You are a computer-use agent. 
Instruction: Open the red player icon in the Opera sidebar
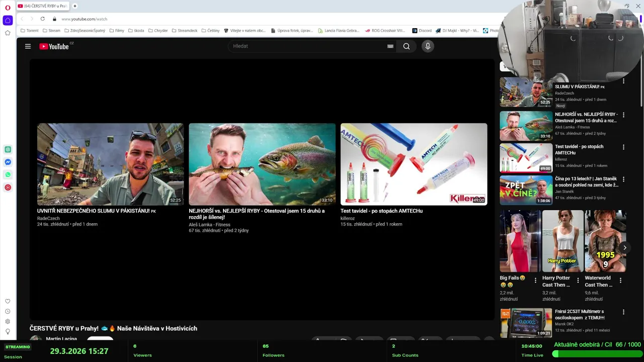coord(8,187)
